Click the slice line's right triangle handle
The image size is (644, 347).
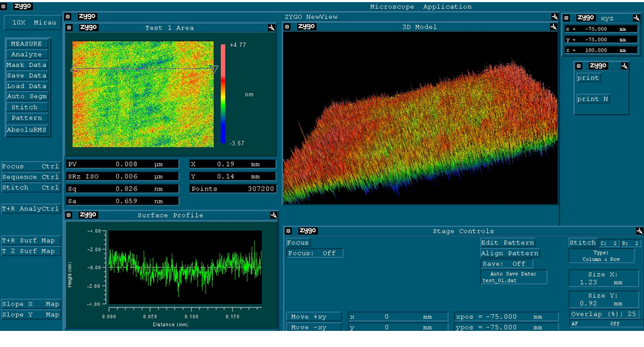[x=214, y=68]
